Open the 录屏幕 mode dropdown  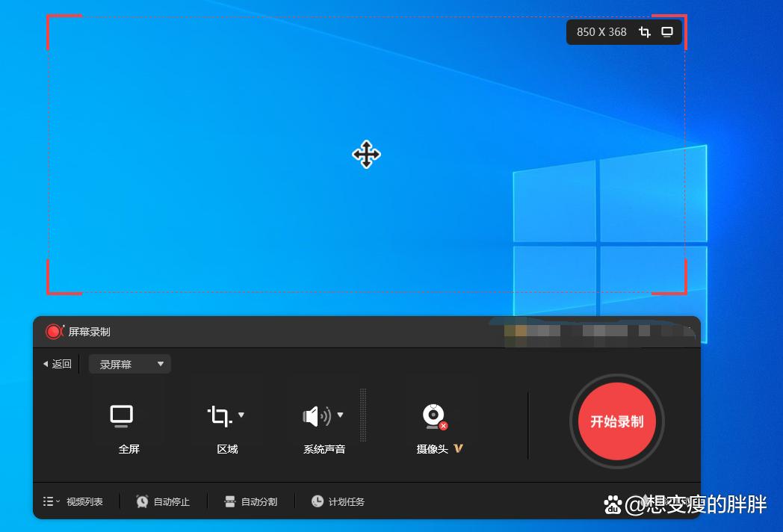(130, 364)
